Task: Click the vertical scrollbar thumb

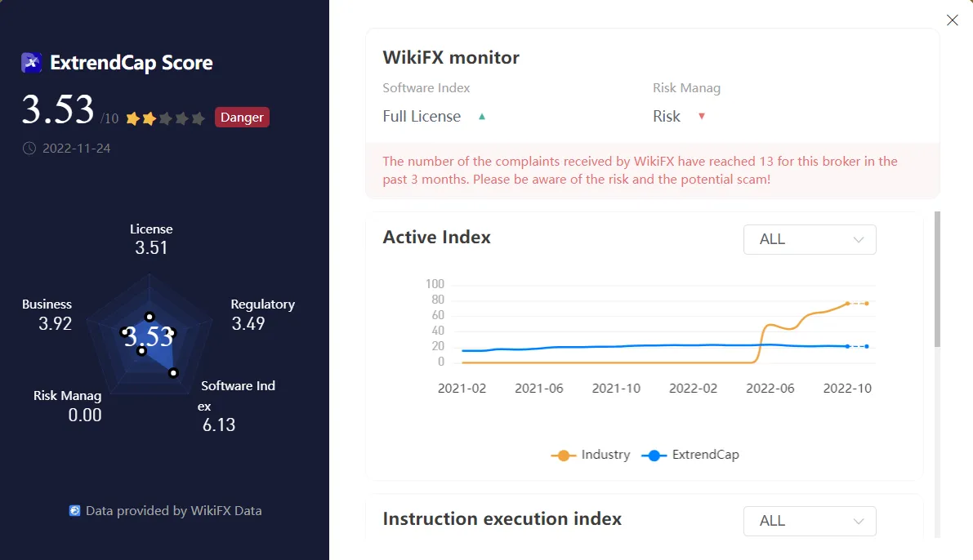Action: pos(937,279)
